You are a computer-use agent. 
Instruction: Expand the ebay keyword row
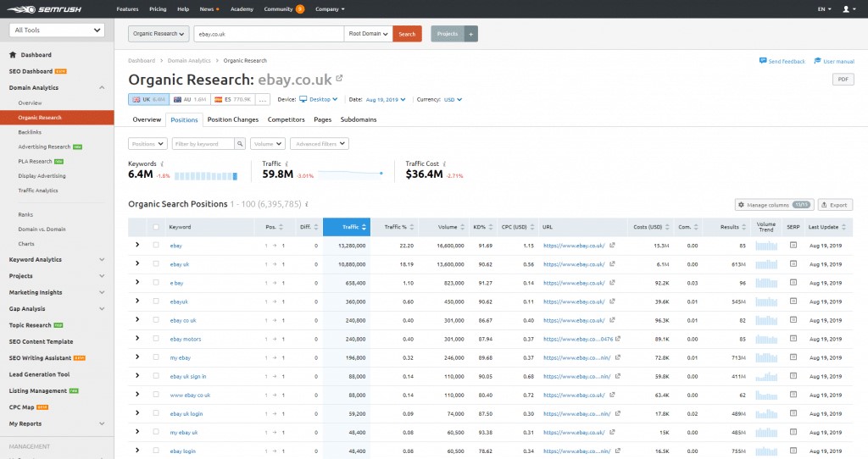click(x=137, y=245)
